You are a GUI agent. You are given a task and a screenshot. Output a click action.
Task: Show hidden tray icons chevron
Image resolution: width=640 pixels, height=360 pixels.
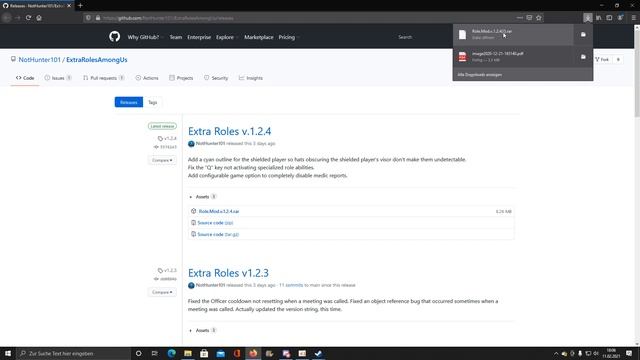(x=556, y=353)
